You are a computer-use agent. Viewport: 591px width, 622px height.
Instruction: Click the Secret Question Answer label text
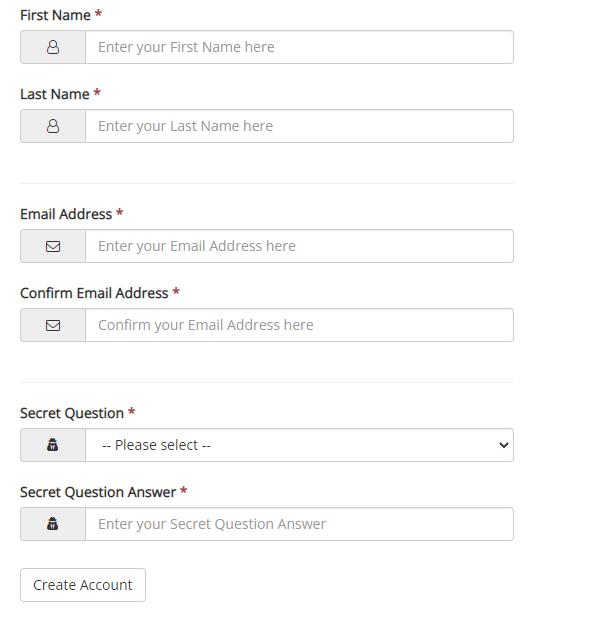(98, 492)
